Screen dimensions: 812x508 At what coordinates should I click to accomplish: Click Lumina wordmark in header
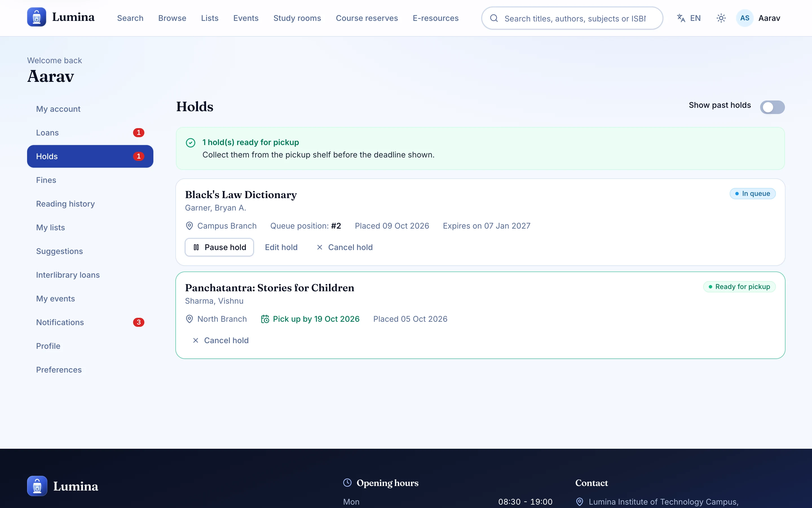point(73,17)
